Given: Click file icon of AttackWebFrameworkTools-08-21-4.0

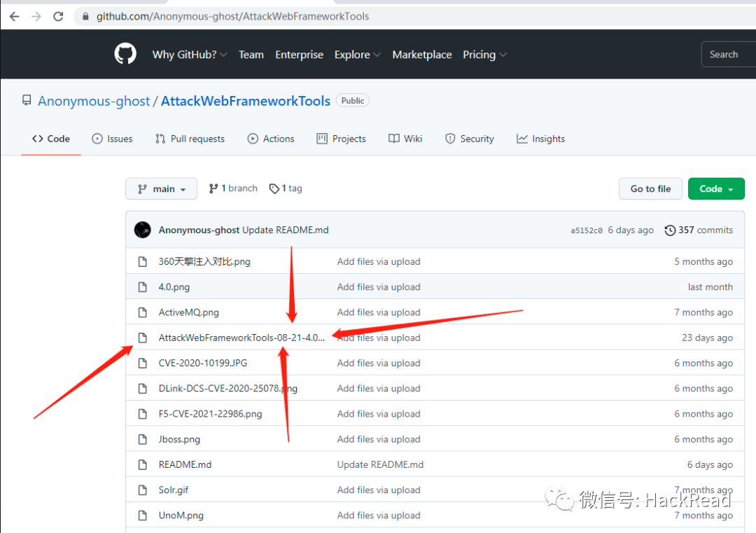Looking at the screenshot, I should (142, 338).
